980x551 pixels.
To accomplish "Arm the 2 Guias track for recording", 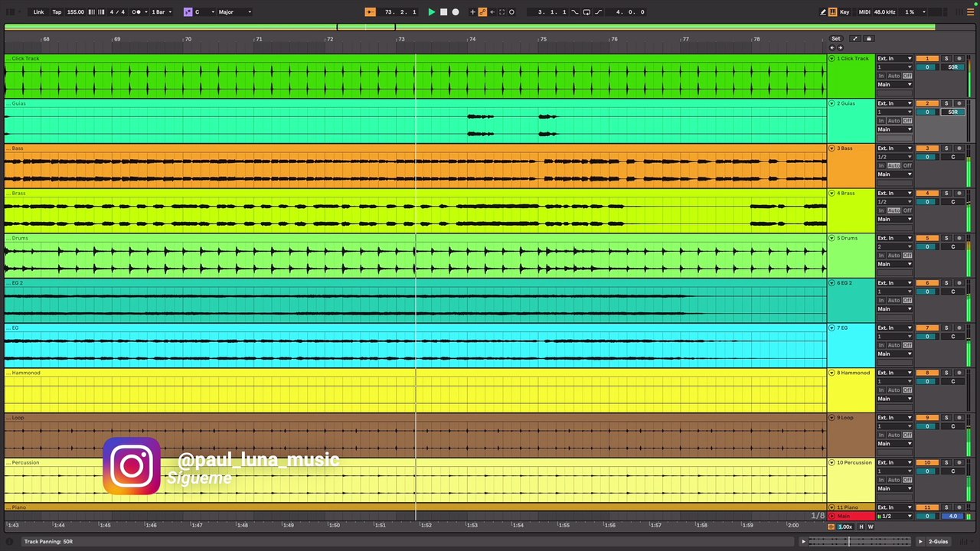I will (x=959, y=103).
